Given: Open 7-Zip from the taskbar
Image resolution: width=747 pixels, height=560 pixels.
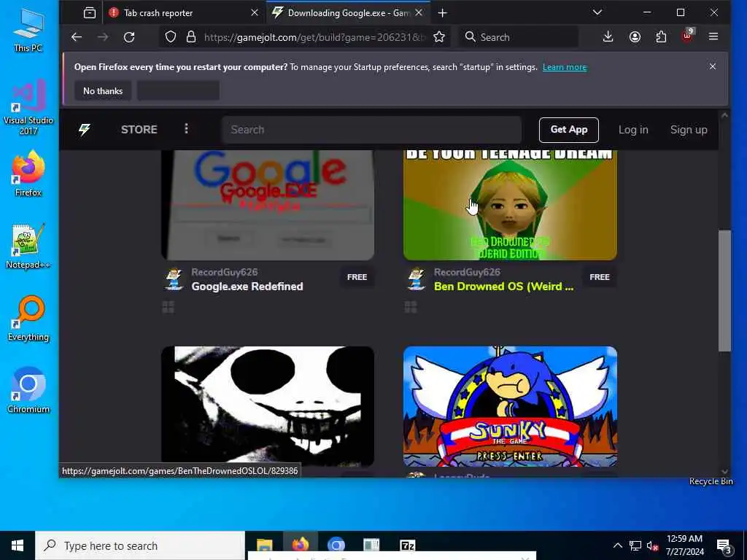Looking at the screenshot, I should click(407, 545).
